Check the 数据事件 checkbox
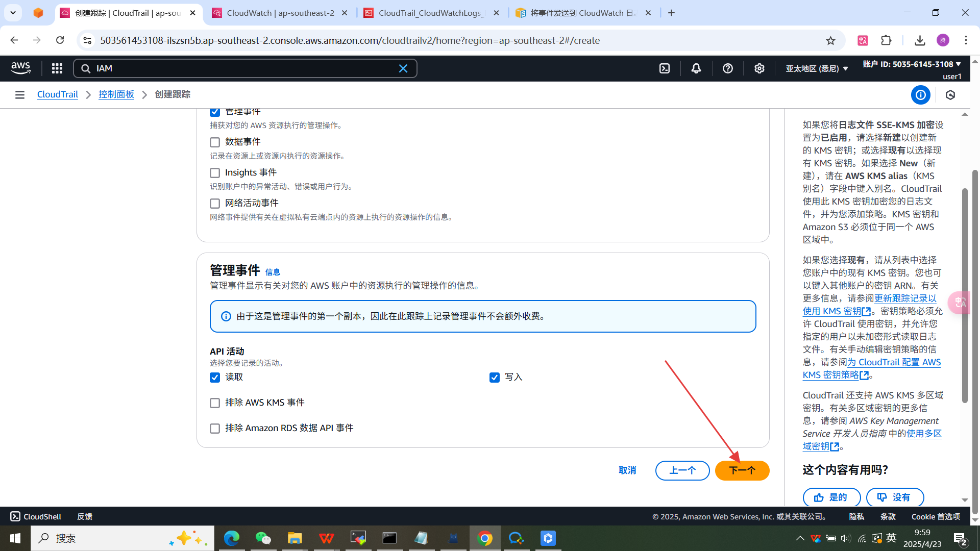The width and height of the screenshot is (980, 551). [215, 142]
